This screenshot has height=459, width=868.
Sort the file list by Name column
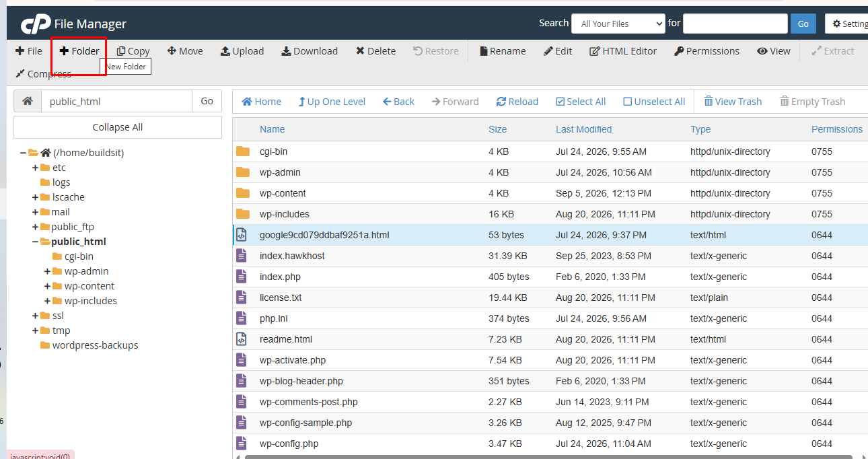coord(272,129)
